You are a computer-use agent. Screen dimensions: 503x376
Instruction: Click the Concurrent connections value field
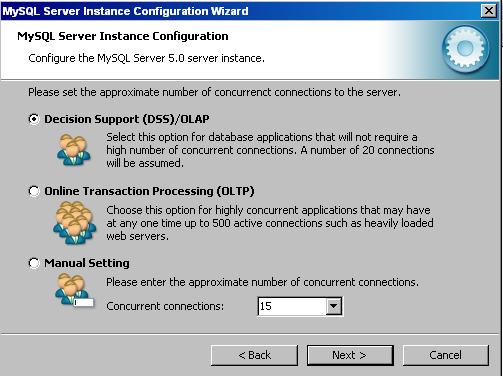coord(292,306)
